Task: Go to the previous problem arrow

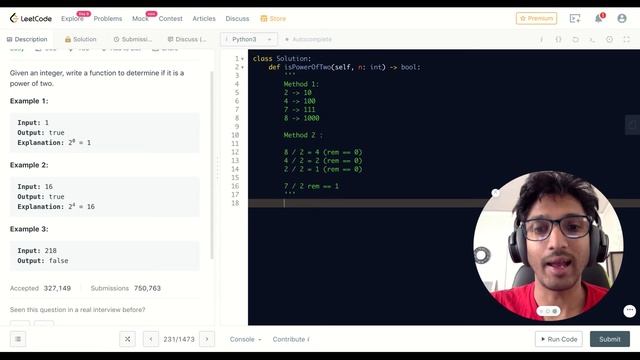Action: [151, 339]
